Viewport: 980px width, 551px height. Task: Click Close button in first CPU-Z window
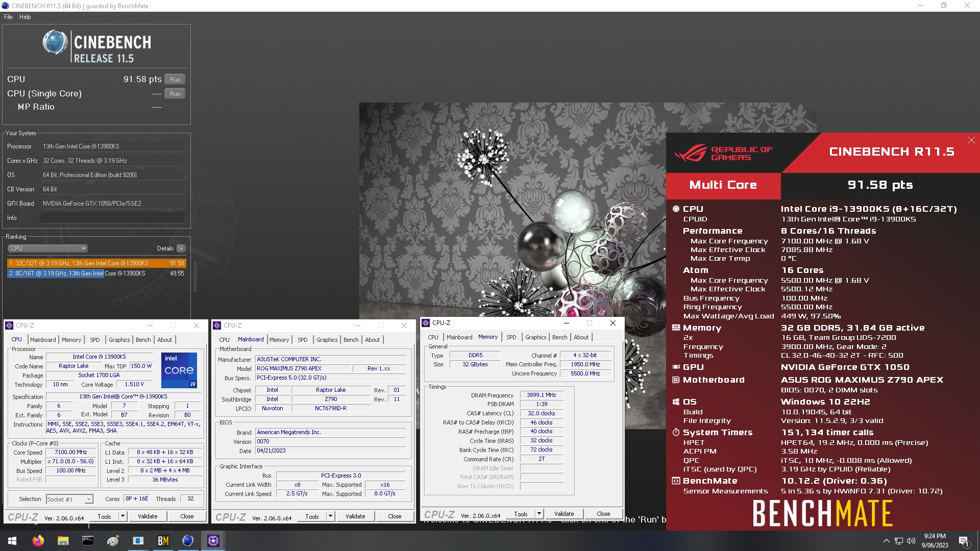tap(187, 516)
